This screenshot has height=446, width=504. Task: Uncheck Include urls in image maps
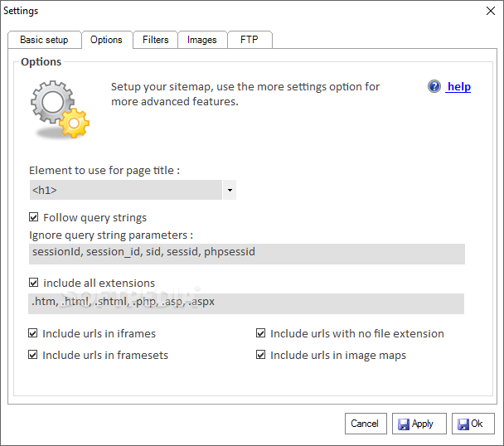point(261,355)
